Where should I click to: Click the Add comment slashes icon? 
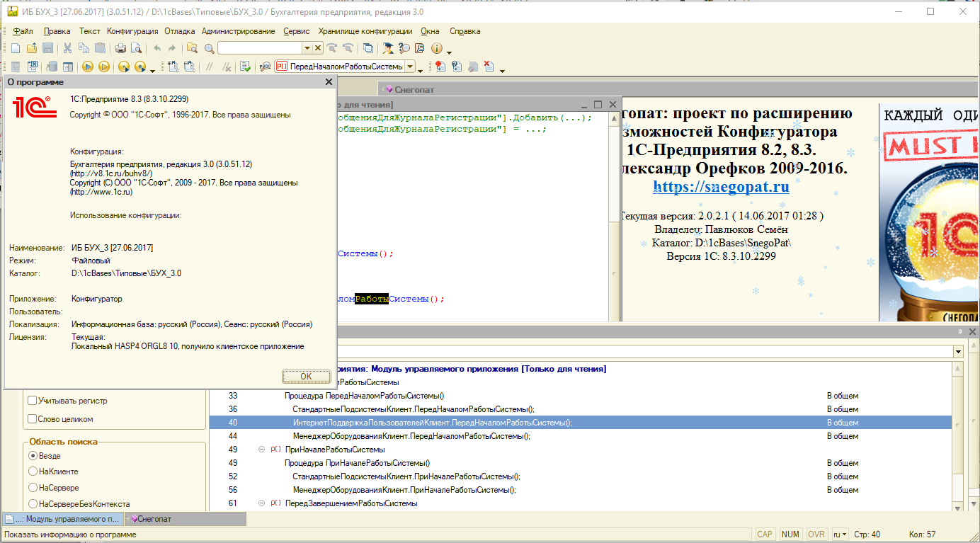(210, 67)
